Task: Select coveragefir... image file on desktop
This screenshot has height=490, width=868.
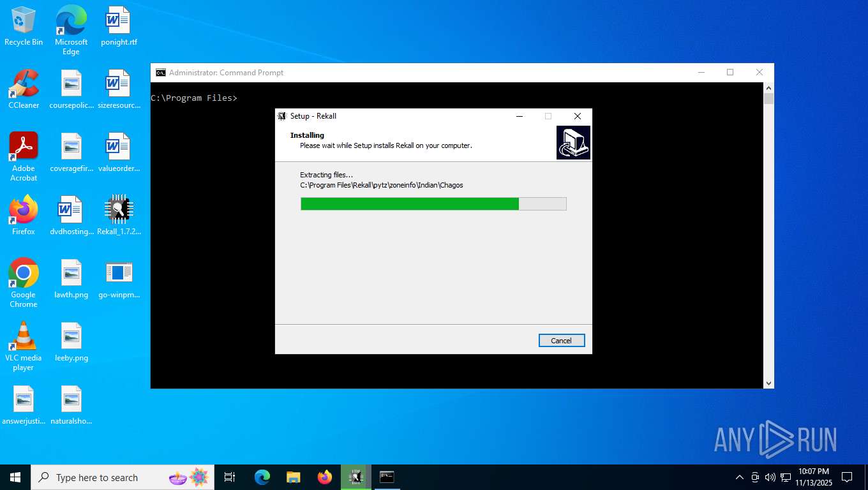Action: coord(71,152)
